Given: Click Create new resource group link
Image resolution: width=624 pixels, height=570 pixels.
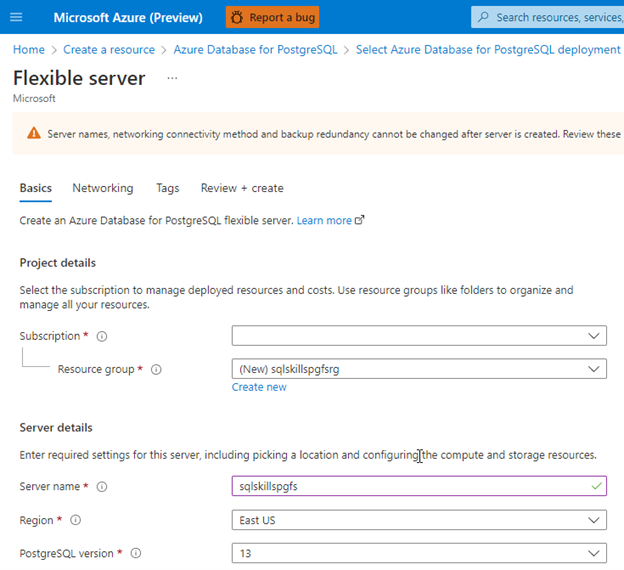Looking at the screenshot, I should tap(259, 387).
